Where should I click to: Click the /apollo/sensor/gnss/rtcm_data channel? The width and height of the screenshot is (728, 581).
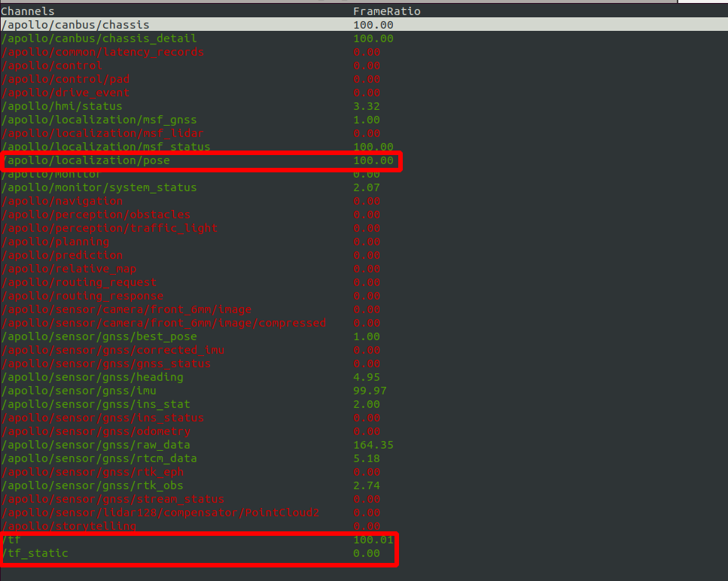(99, 458)
